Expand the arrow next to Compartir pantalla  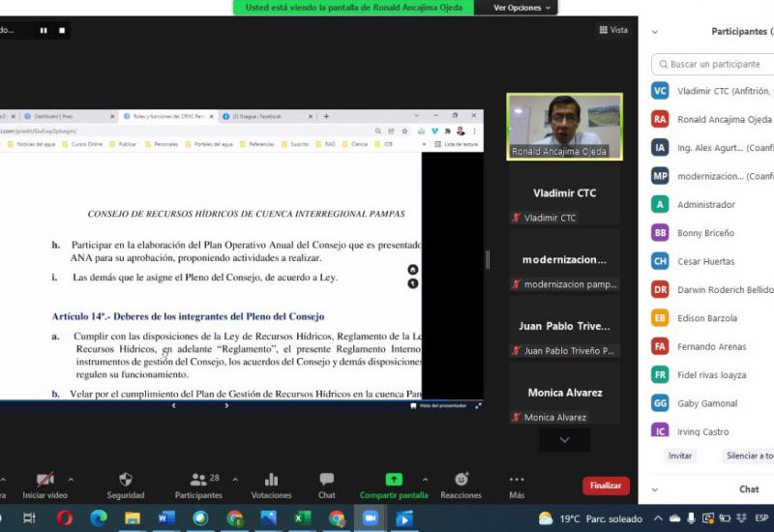(x=425, y=478)
